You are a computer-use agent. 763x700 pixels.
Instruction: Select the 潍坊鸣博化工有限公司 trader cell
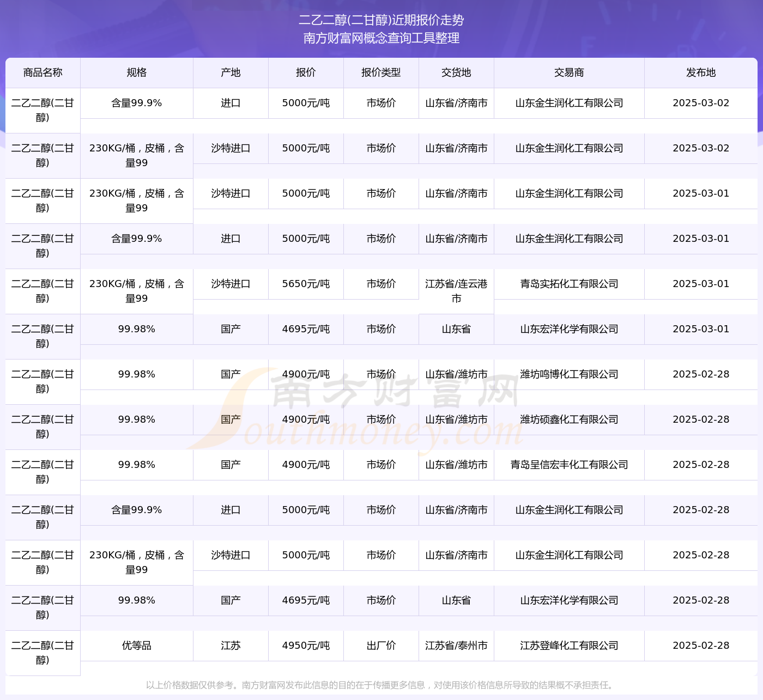tap(569, 374)
